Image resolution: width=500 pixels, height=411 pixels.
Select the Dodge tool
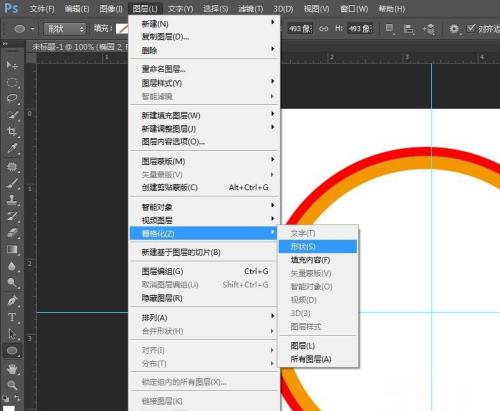pyautogui.click(x=12, y=283)
